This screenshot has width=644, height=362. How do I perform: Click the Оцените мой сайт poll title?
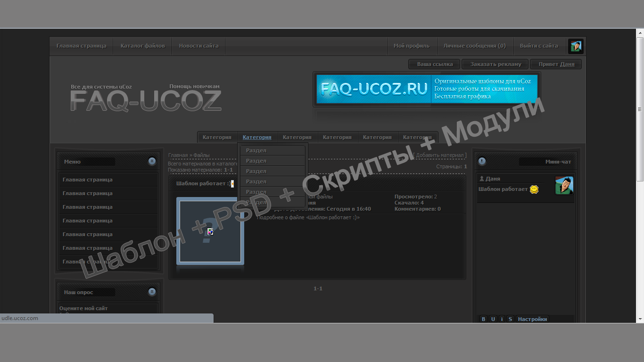coord(83,308)
